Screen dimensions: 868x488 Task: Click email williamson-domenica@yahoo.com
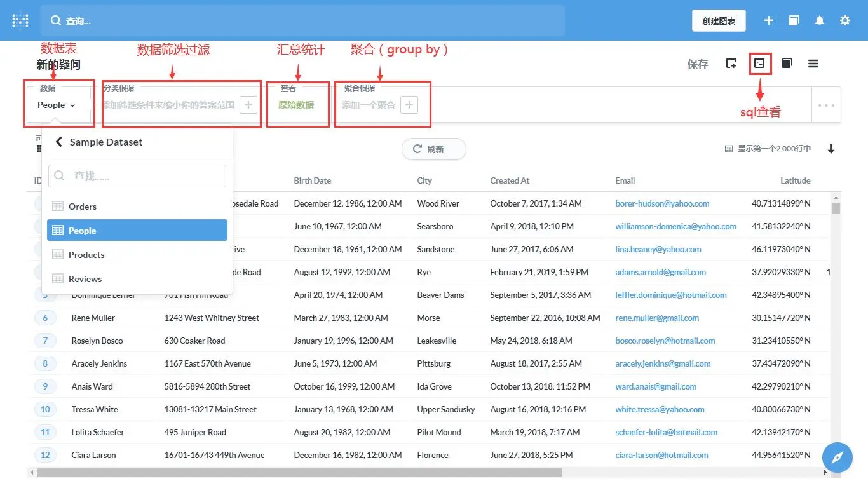[676, 226]
